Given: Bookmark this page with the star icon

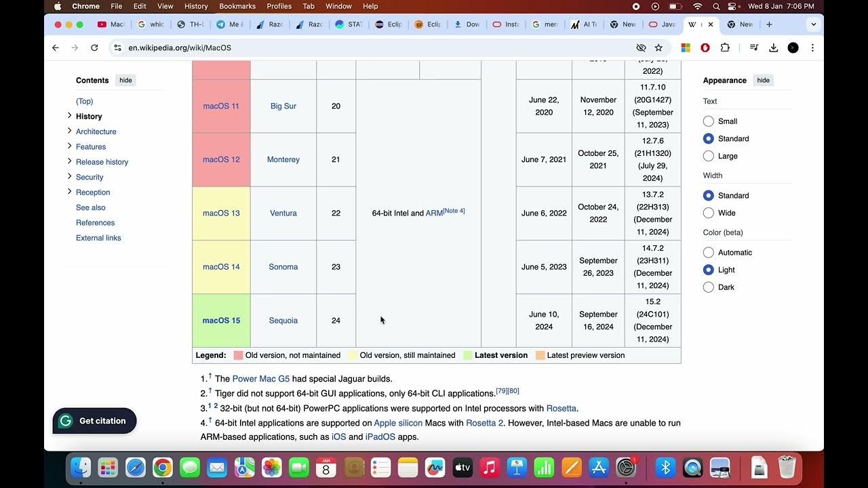Looking at the screenshot, I should point(658,47).
